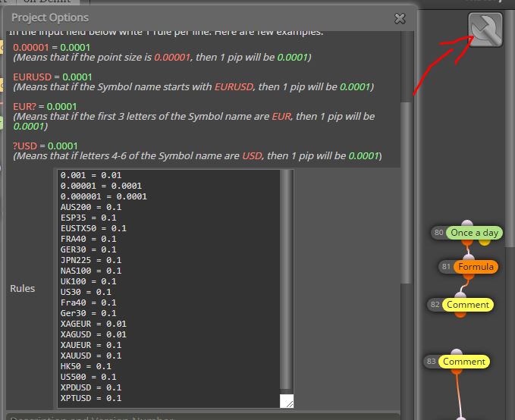515x420 pixels.
Task: Select the Comment block 82
Action: [x=468, y=305]
